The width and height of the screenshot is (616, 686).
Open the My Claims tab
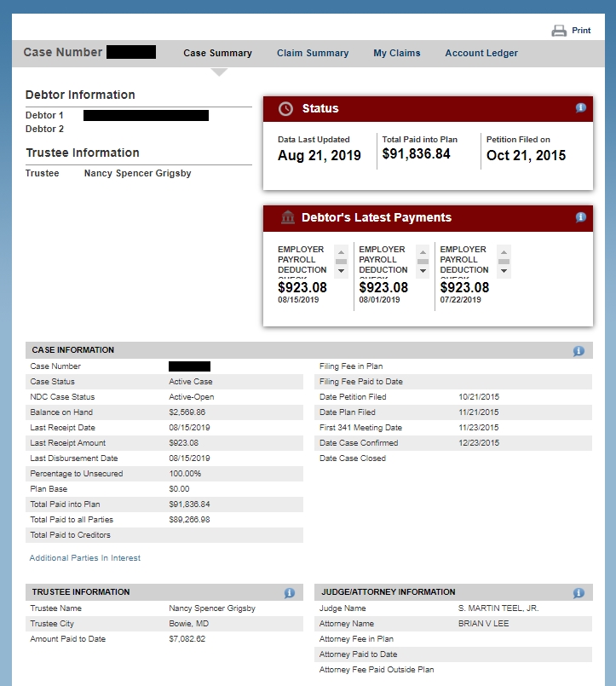[397, 53]
